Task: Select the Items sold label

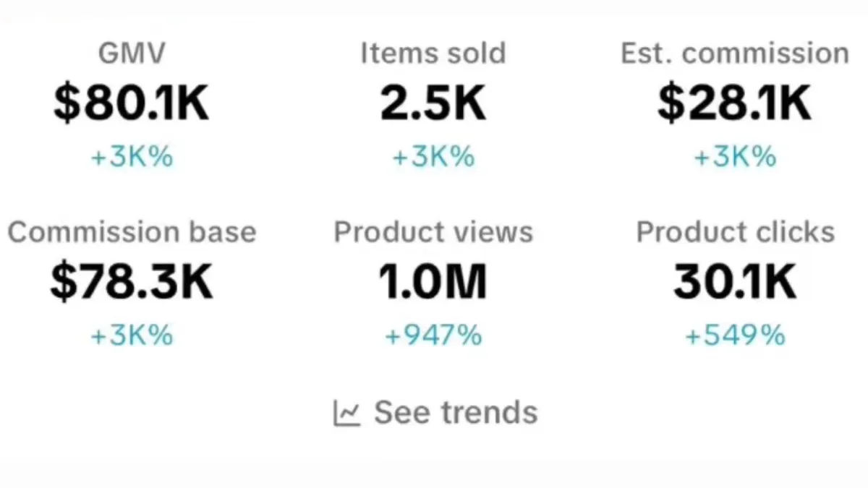Action: click(x=433, y=53)
